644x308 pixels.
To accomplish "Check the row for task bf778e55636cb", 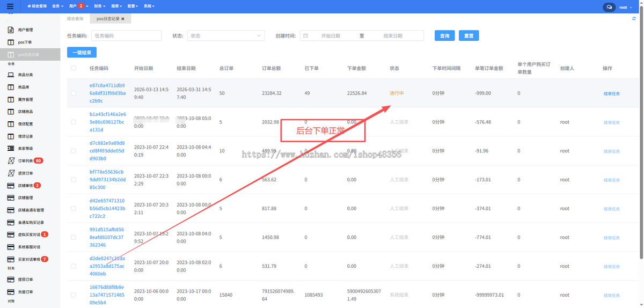I will 74,180.
